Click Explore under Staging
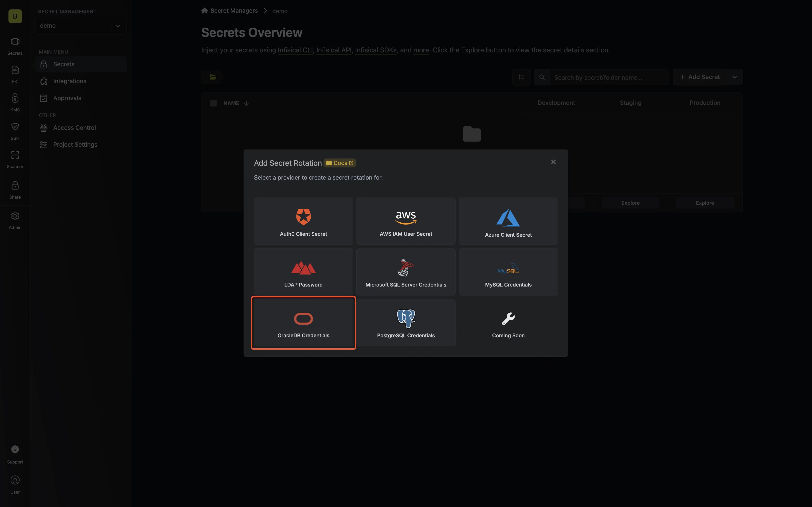812x507 pixels. pos(630,203)
